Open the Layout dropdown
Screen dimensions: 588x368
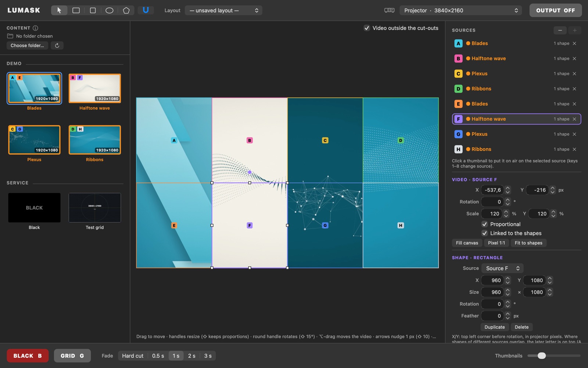(x=223, y=10)
